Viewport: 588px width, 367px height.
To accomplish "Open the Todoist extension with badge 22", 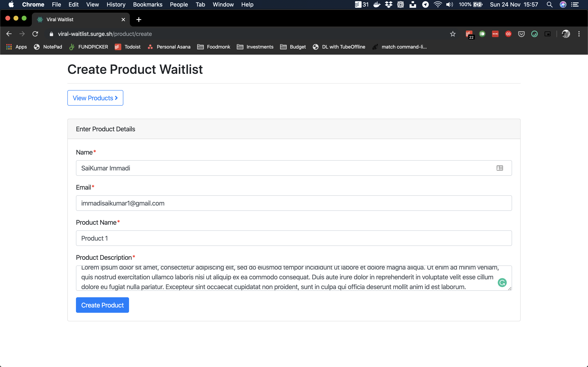I will [x=469, y=34].
